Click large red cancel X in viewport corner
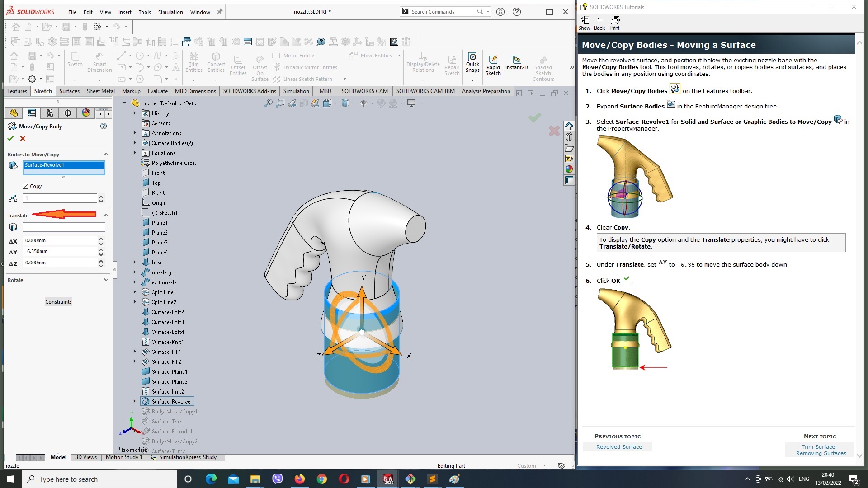The width and height of the screenshot is (868, 488). 554,131
